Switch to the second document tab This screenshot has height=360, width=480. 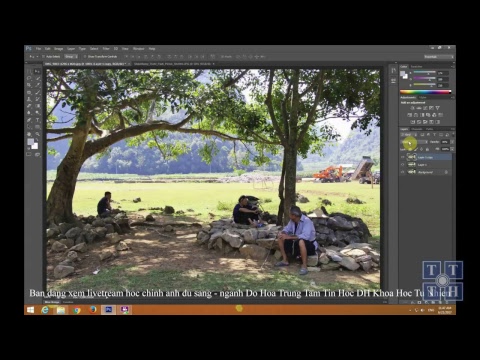pyautogui.click(x=173, y=64)
